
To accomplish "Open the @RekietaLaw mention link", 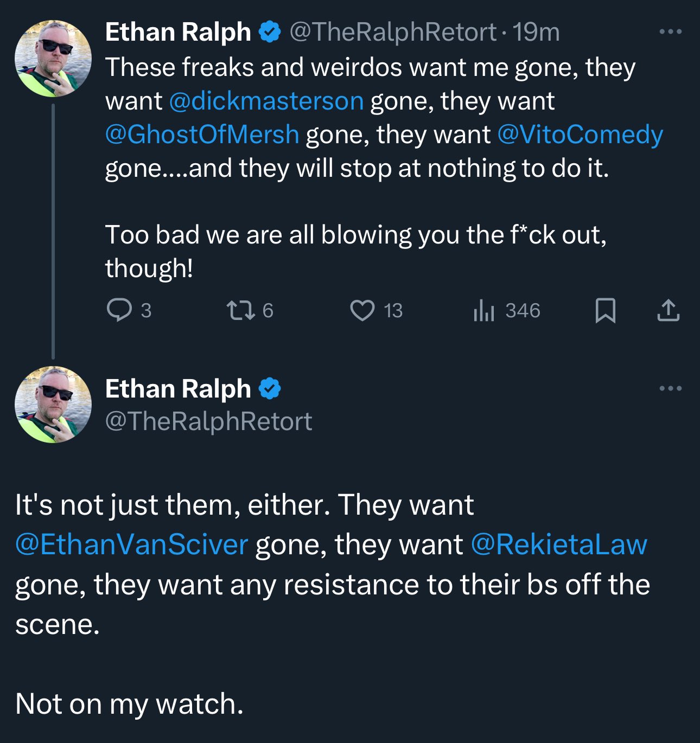I will coord(559,545).
